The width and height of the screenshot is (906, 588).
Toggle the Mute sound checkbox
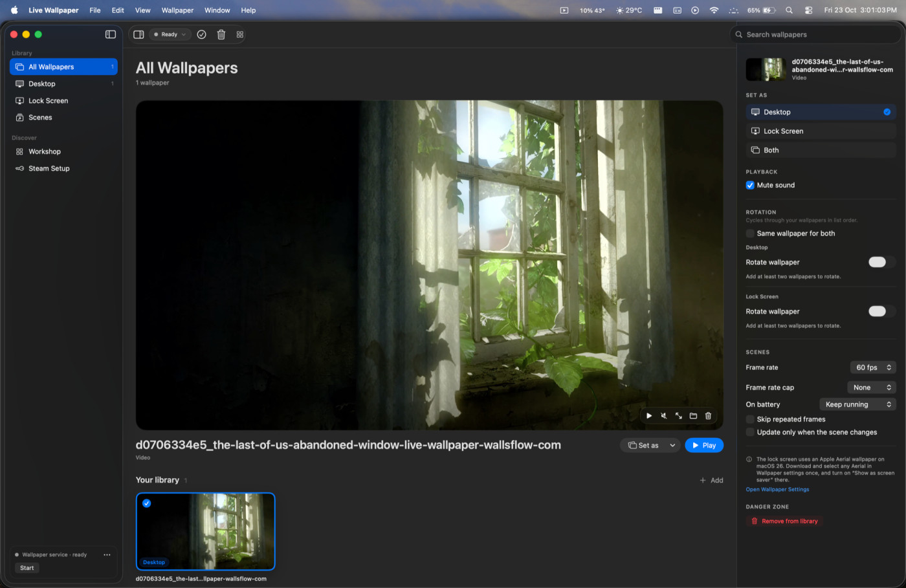pos(750,185)
